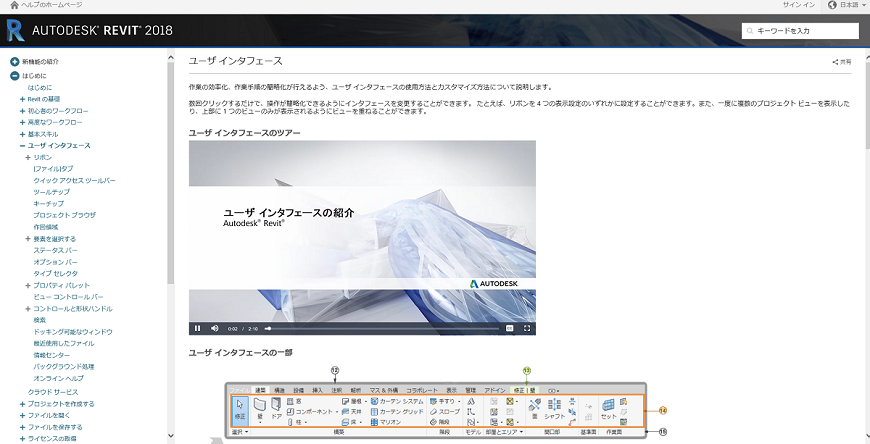Open the オンライン ヘルプ topic
Viewport: 870px width, 444px height.
tap(58, 379)
